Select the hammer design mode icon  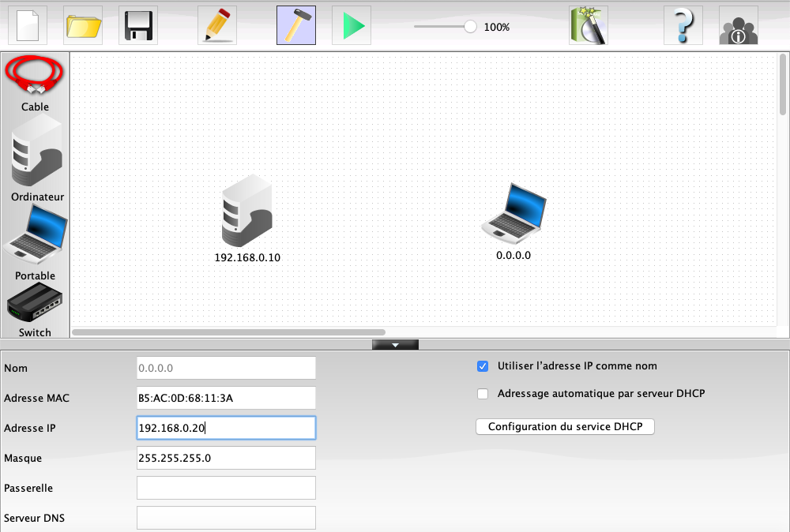pyautogui.click(x=296, y=25)
